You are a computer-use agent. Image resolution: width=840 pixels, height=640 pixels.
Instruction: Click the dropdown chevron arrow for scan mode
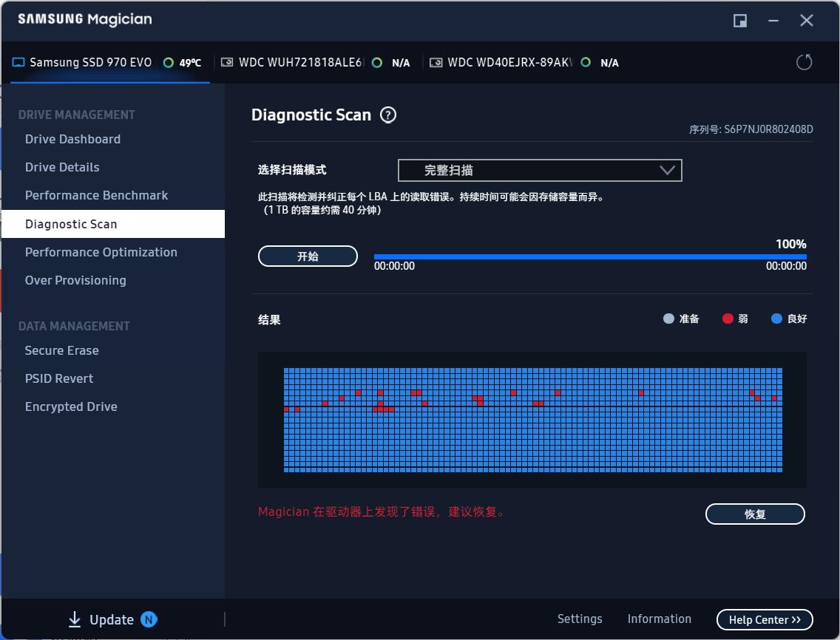pos(667,171)
